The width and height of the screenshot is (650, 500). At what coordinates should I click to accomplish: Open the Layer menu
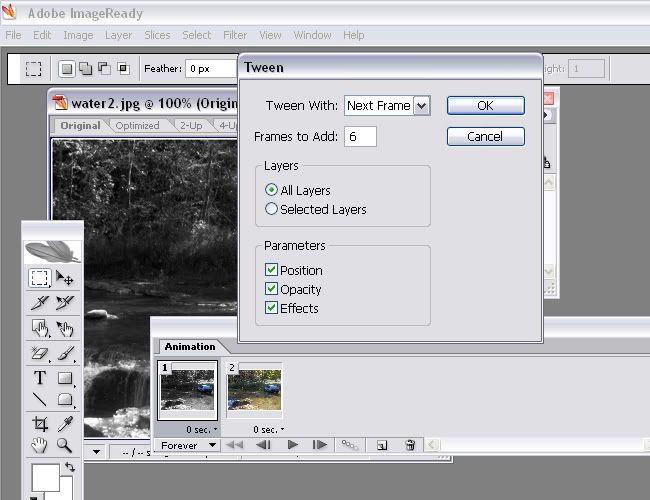118,35
